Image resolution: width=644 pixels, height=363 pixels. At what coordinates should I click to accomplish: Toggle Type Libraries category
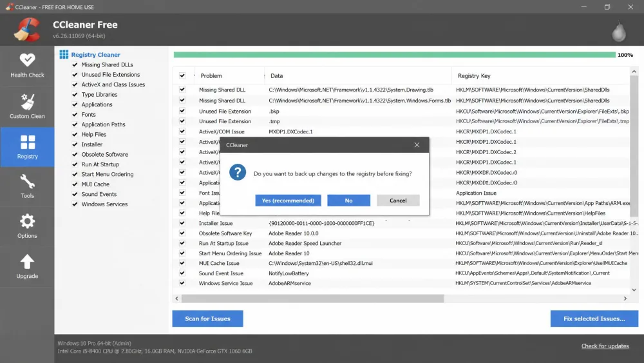pos(75,95)
